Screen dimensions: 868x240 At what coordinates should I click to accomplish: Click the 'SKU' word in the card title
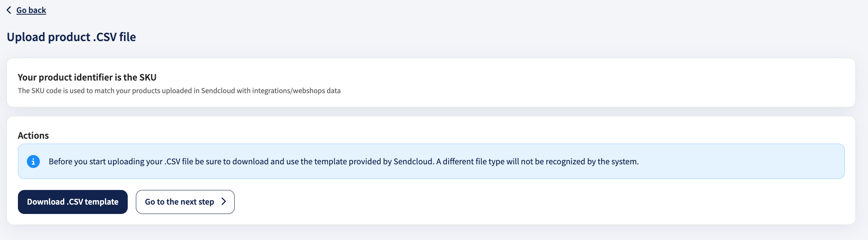(148, 77)
